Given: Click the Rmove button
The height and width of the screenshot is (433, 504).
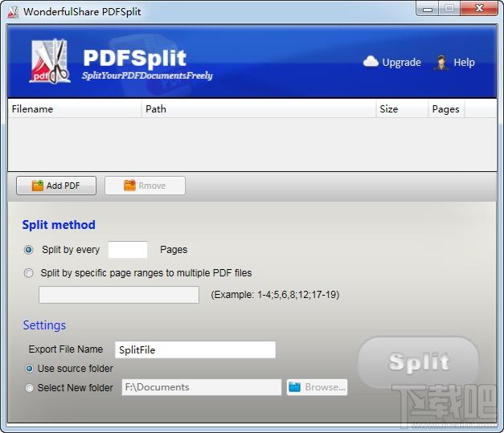Looking at the screenshot, I should 145,186.
